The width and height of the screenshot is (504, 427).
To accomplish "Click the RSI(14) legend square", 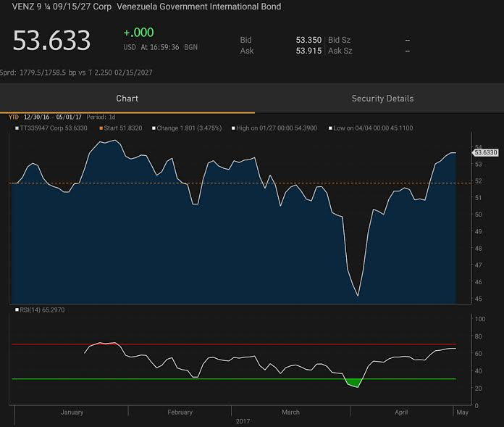I will coord(17,310).
